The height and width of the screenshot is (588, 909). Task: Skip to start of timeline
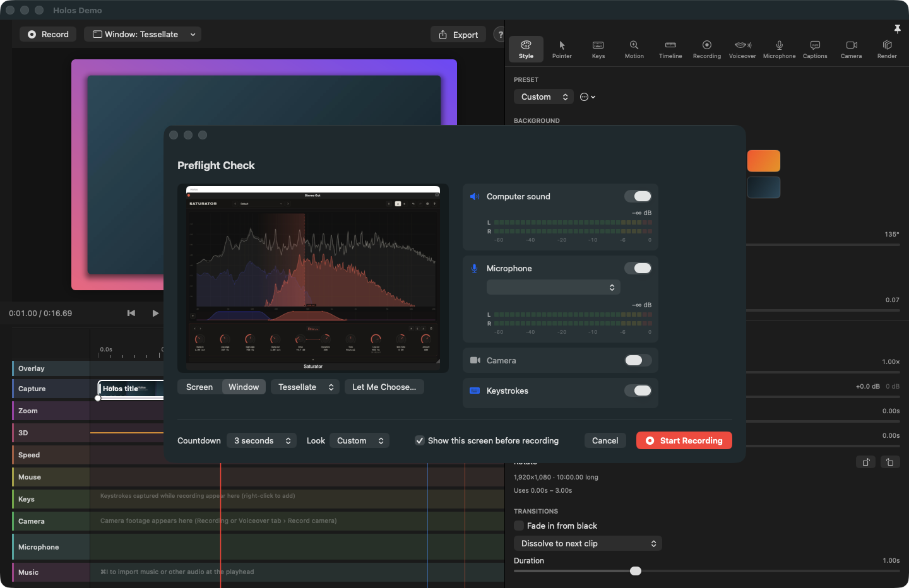[x=131, y=313]
